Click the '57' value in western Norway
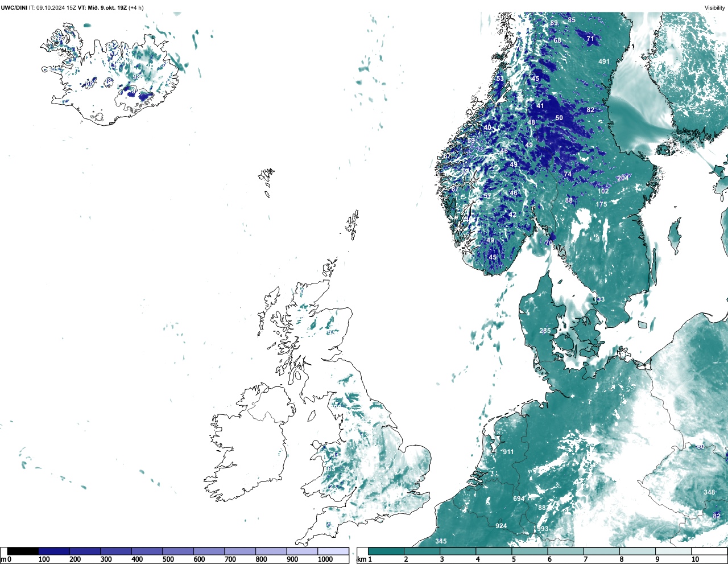The width and height of the screenshot is (728, 564). pos(487,196)
